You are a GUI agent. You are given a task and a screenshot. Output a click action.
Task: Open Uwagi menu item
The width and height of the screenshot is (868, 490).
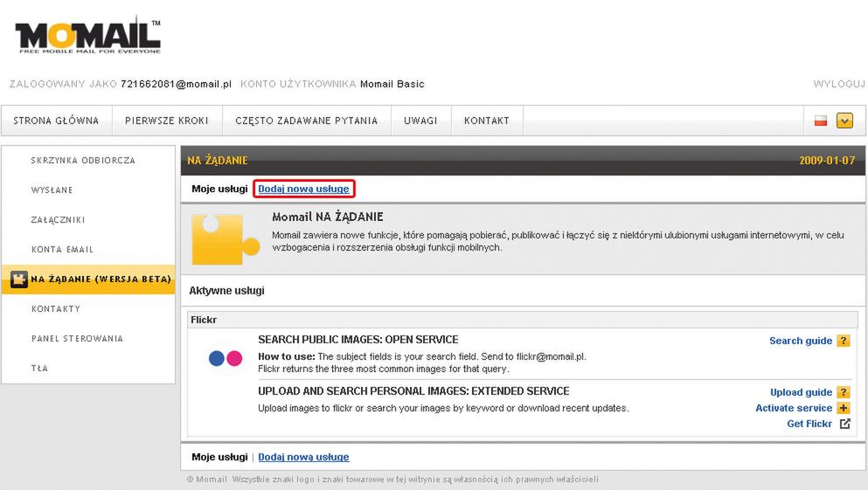click(420, 121)
